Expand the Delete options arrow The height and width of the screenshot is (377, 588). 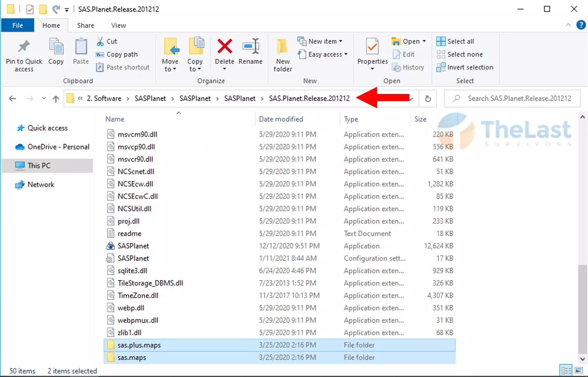coord(225,69)
